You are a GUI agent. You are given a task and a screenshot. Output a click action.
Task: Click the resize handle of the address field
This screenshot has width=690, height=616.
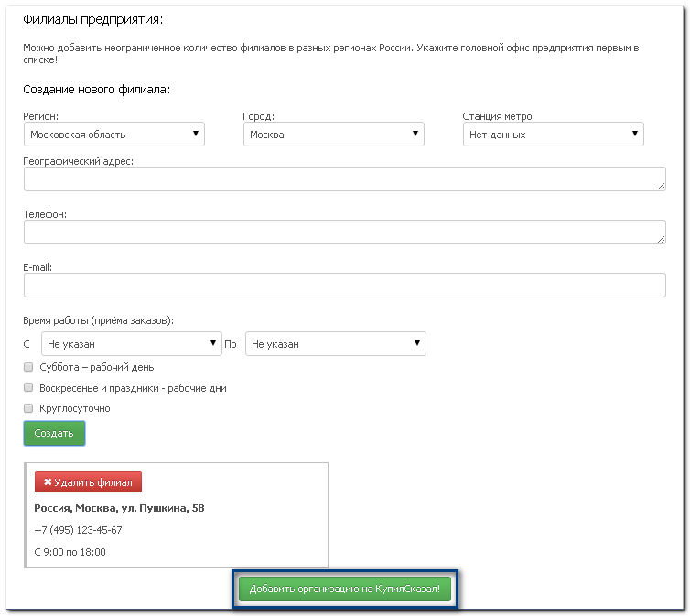pyautogui.click(x=661, y=186)
